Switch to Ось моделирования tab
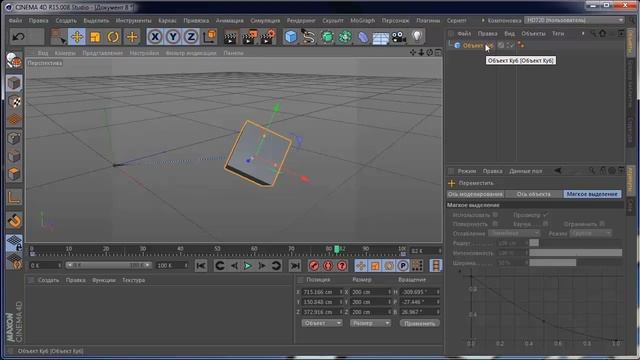640x360 pixels. pyautogui.click(x=475, y=194)
